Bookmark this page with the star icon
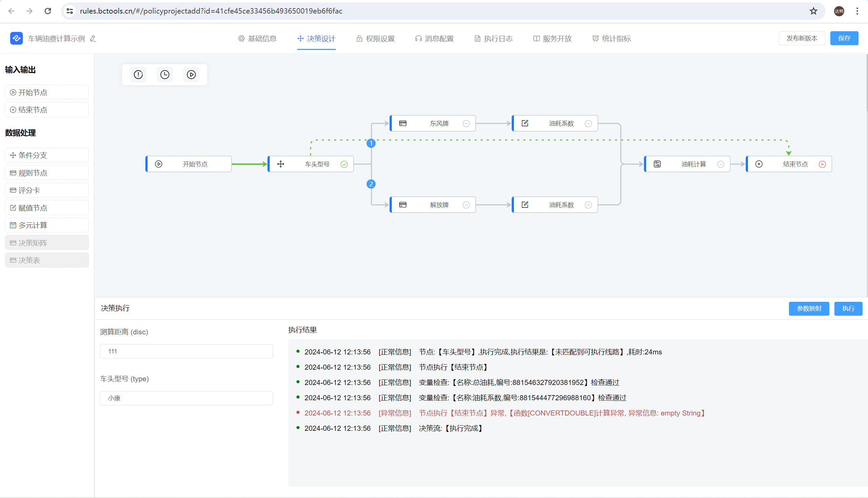Image resolution: width=868 pixels, height=498 pixels. [x=813, y=11]
